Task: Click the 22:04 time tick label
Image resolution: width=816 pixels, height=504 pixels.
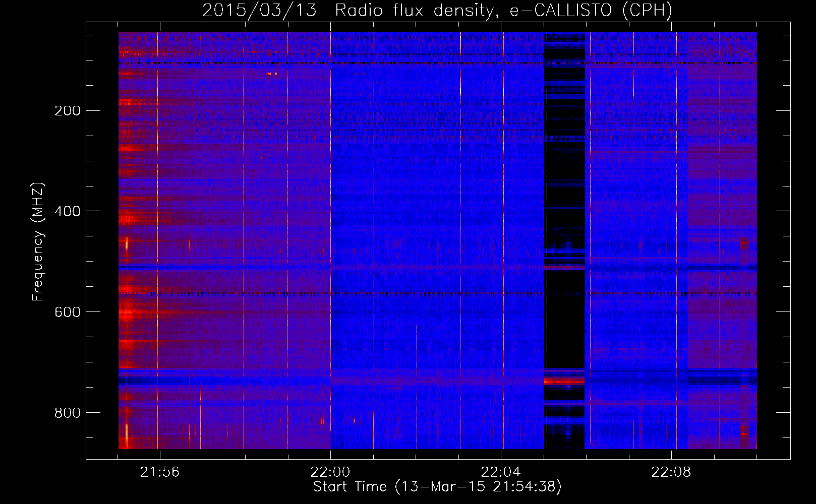Action: 501,472
